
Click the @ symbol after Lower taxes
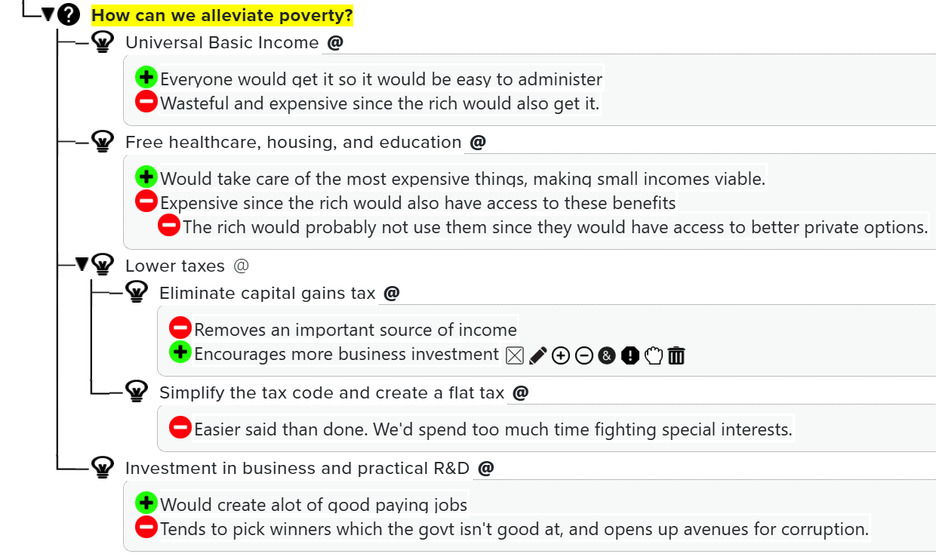click(241, 266)
